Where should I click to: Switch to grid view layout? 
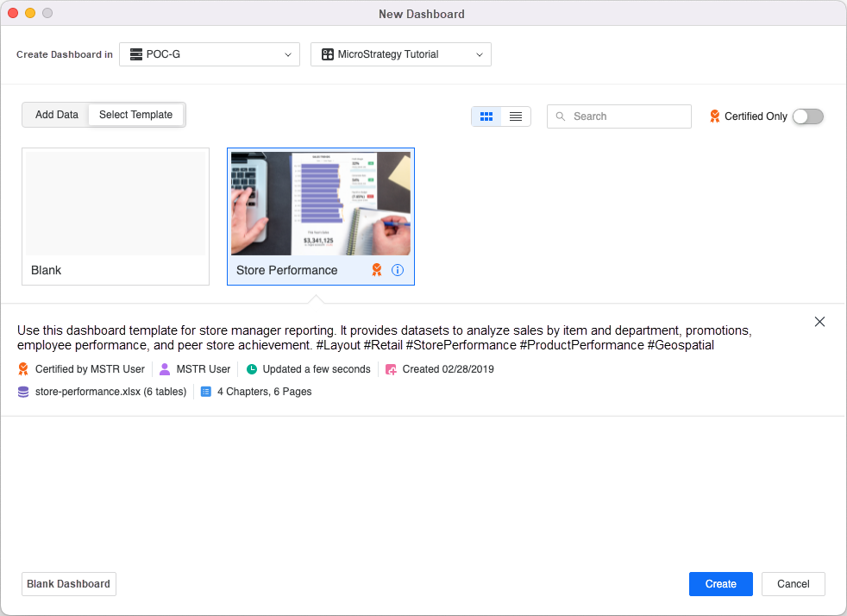point(486,116)
